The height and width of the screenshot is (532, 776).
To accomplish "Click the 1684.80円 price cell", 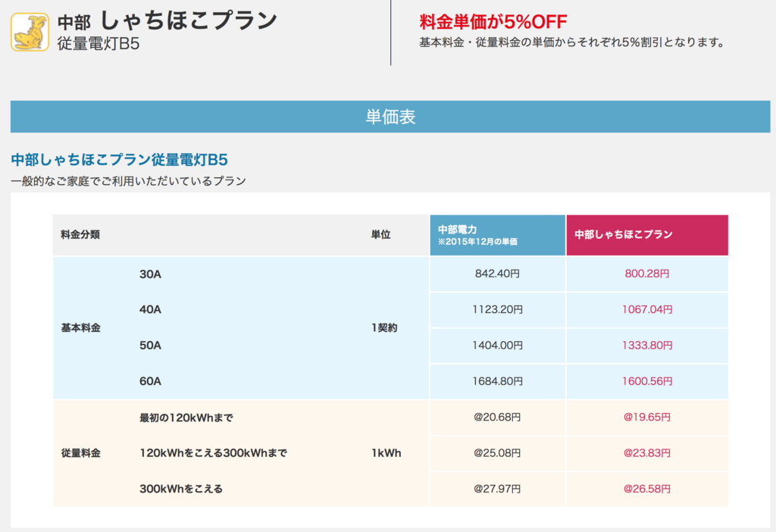I will [x=497, y=381].
